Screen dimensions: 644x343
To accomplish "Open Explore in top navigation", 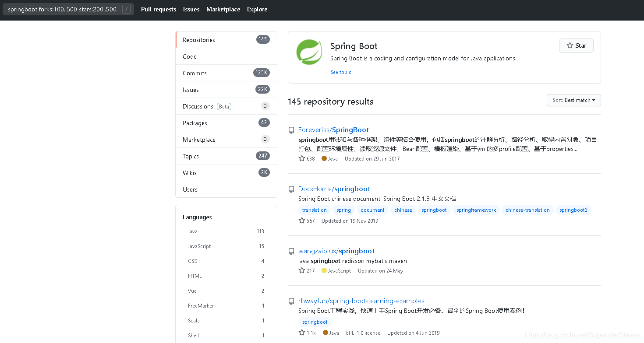I will coord(257,9).
